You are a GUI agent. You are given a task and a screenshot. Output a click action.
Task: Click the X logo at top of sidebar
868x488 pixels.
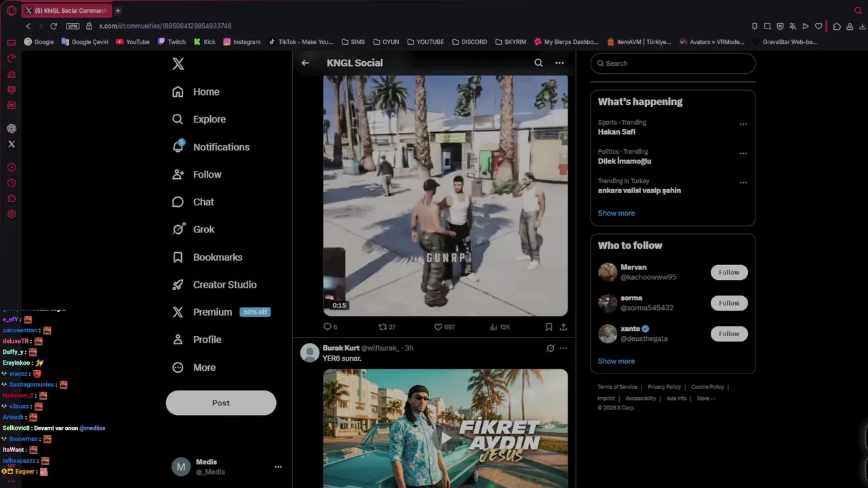pos(178,64)
